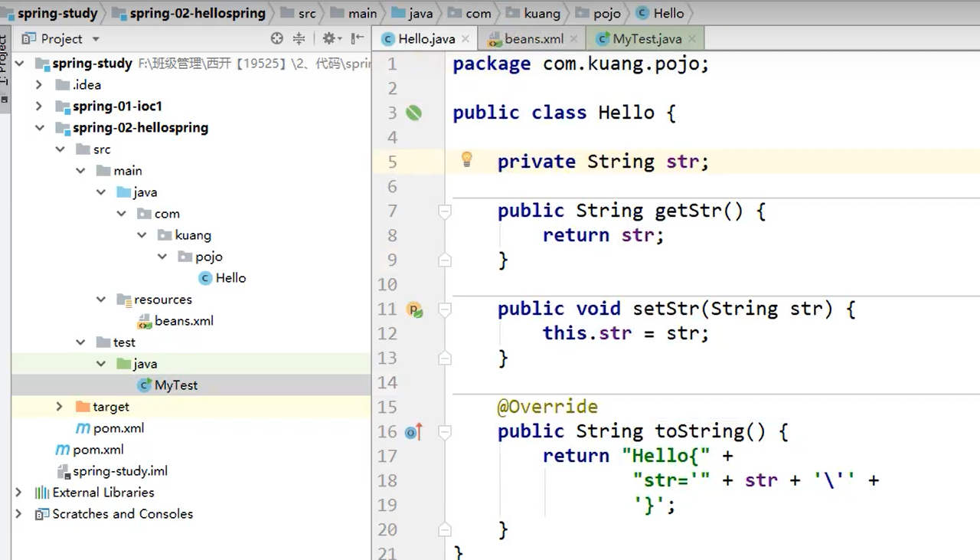This screenshot has width=980, height=560.
Task: Click the orange target folder icon
Action: click(83, 407)
